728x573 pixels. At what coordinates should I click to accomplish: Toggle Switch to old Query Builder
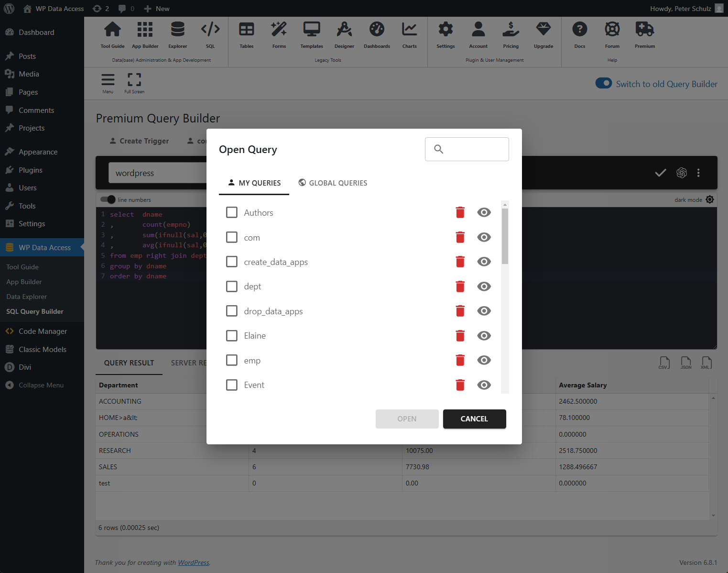pos(603,83)
